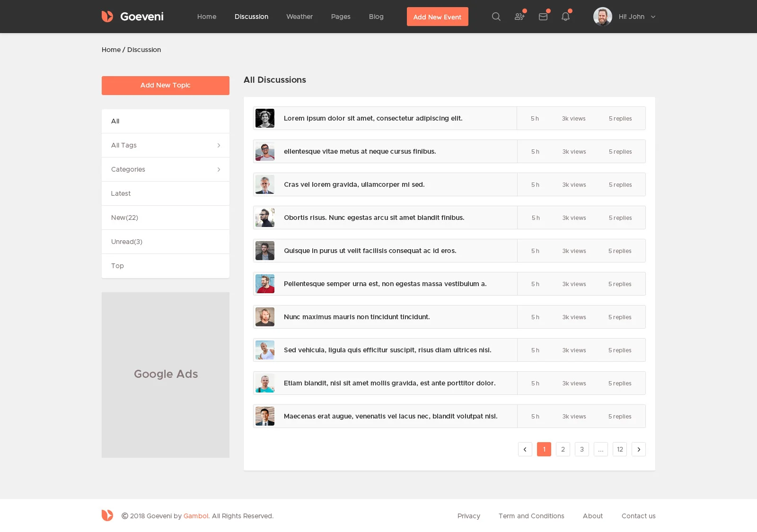Open the search icon in the navbar
Viewport: 757px width, 532px height.
496,17
